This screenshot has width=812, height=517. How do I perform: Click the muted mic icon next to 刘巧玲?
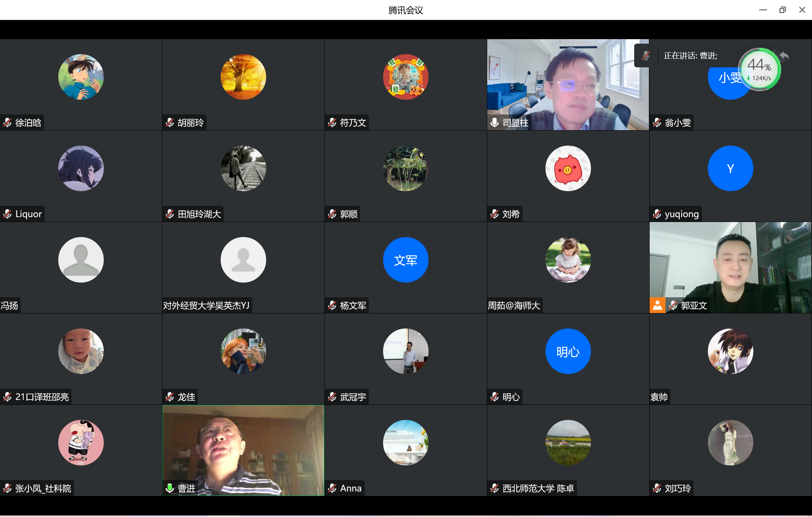[x=657, y=488]
